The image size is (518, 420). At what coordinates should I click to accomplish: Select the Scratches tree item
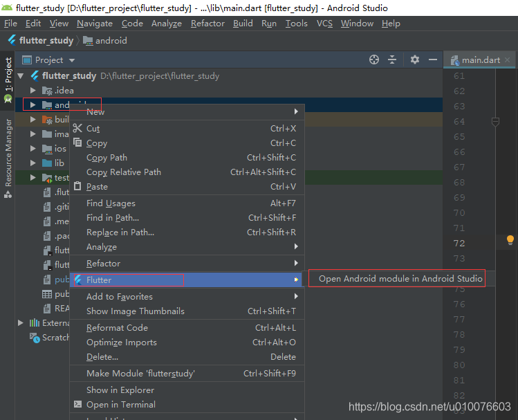pyautogui.click(x=50, y=338)
